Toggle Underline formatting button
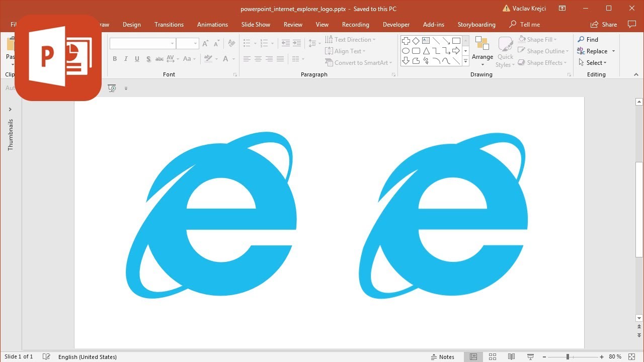 tap(137, 59)
